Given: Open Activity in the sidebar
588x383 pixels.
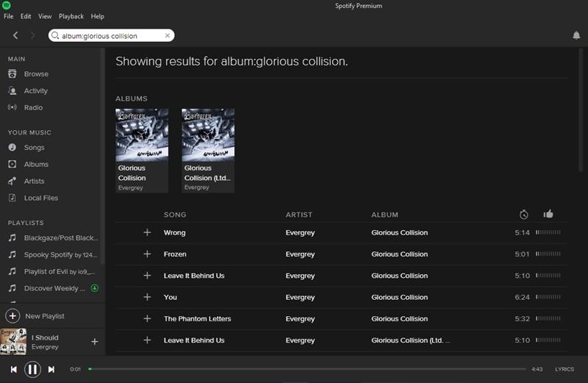Looking at the screenshot, I should click(35, 91).
